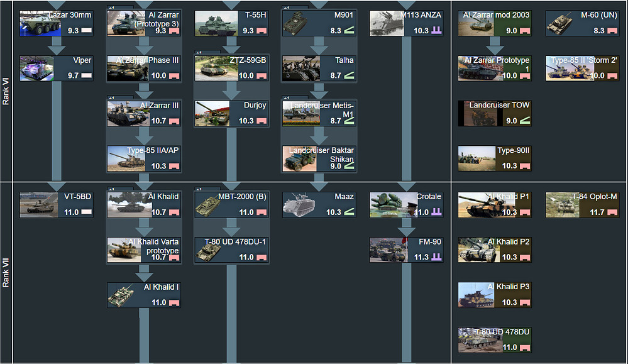Click the tank destroyer icon on Maaz
This screenshot has height=364, width=628.
(x=350, y=212)
